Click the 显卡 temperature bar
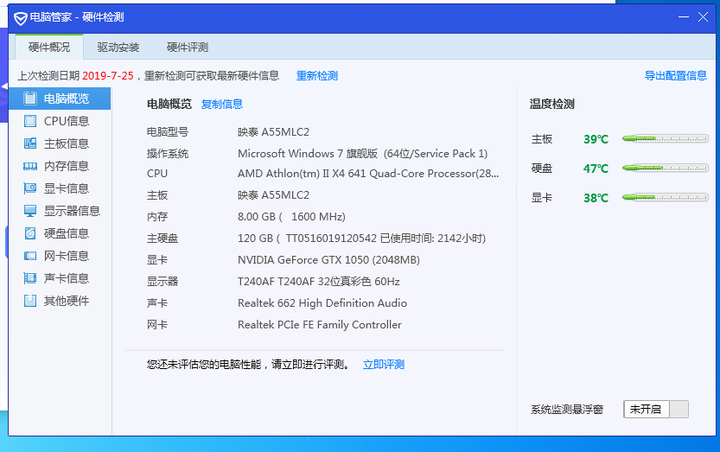Image resolution: width=720 pixels, height=452 pixels. 665,198
